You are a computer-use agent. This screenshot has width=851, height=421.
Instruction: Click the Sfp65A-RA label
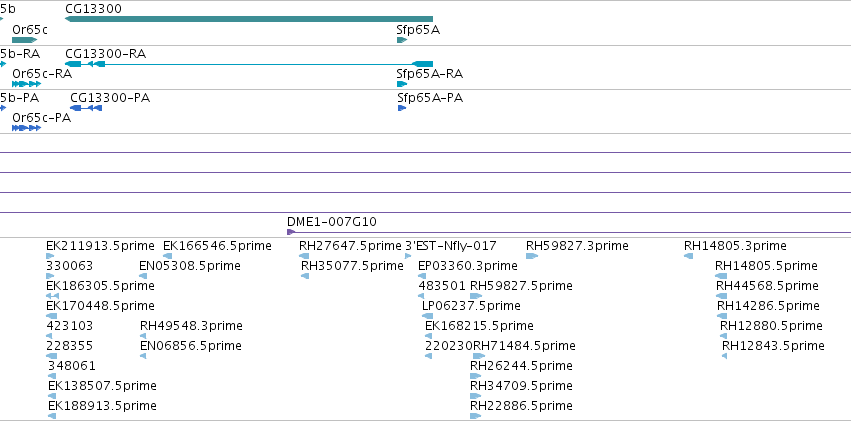click(430, 74)
